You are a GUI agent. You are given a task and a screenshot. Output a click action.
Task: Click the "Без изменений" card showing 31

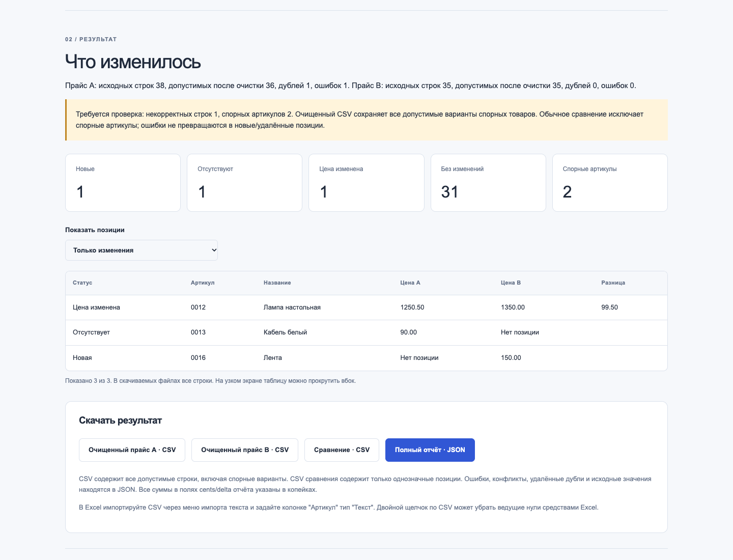pos(488,183)
